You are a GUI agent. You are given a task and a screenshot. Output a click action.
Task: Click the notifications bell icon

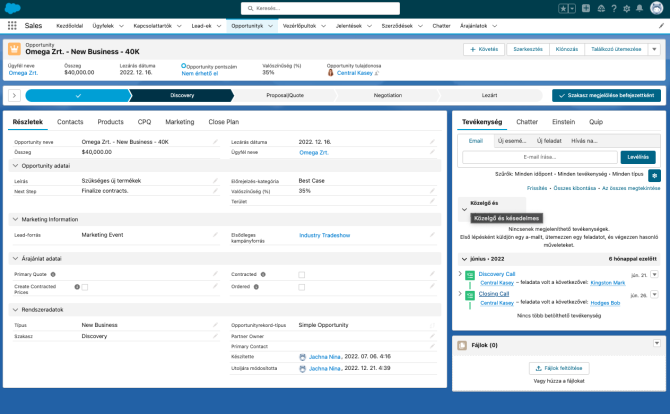coord(637,9)
